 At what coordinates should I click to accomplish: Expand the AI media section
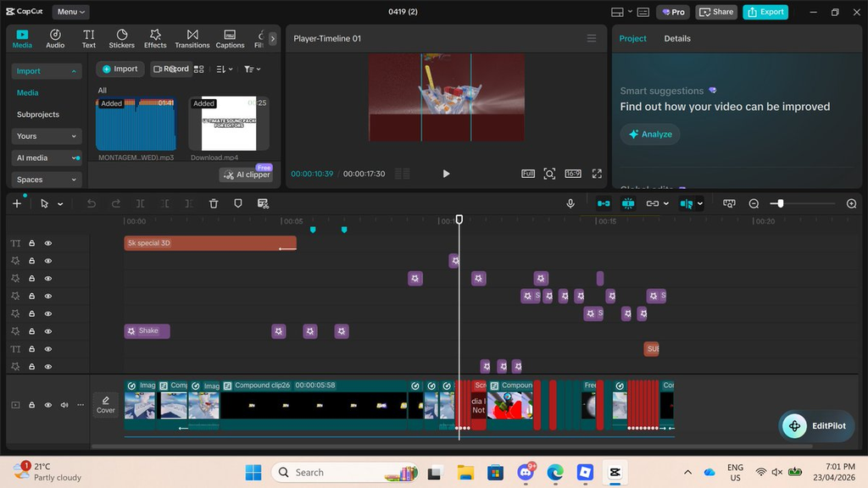tap(47, 158)
